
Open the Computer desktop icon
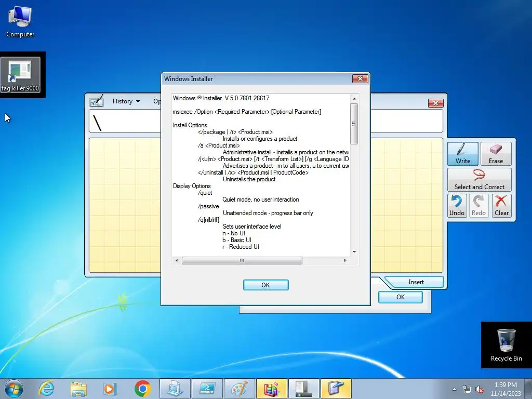(x=20, y=22)
